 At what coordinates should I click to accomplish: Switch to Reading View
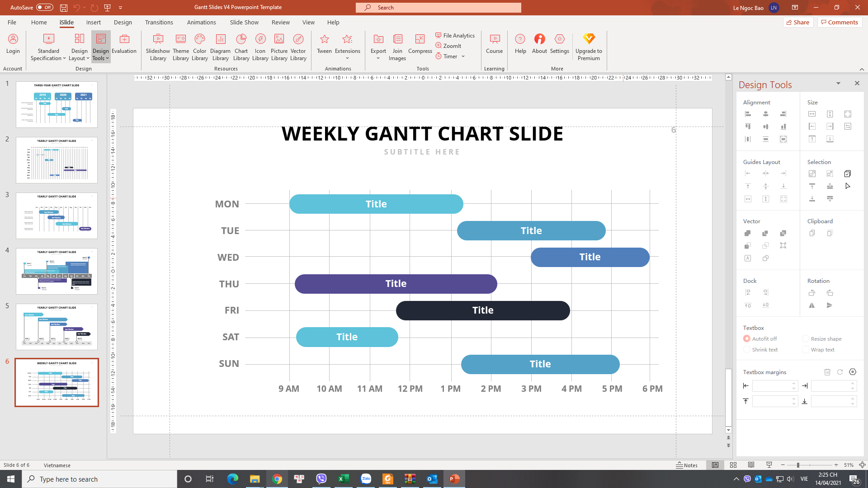pyautogui.click(x=751, y=465)
